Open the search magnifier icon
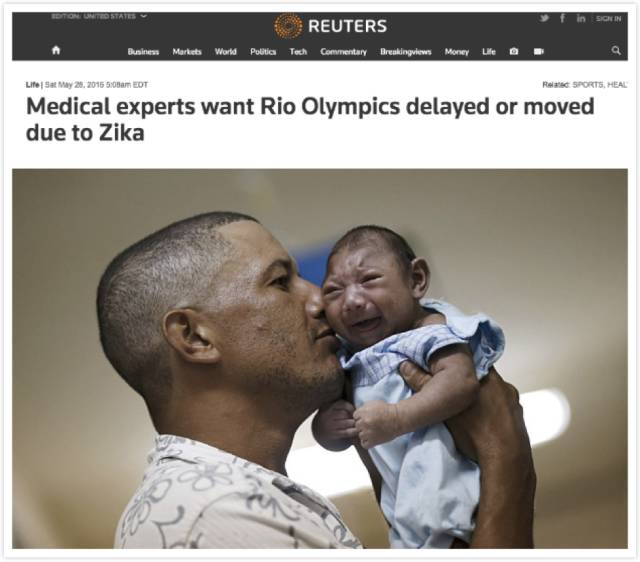 pos(616,51)
